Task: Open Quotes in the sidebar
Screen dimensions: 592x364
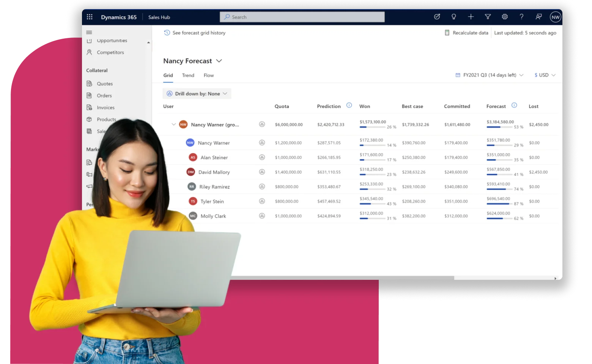Action: (x=105, y=84)
